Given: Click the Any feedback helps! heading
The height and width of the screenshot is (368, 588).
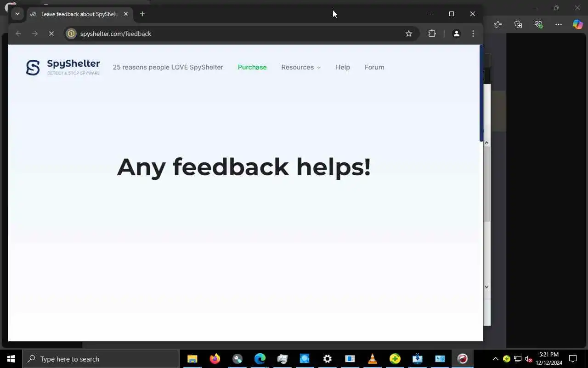Looking at the screenshot, I should click(244, 167).
